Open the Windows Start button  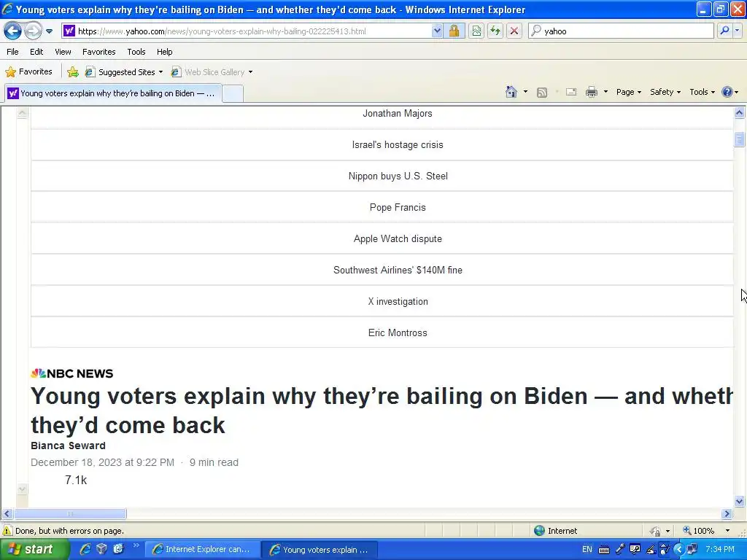click(x=34, y=550)
